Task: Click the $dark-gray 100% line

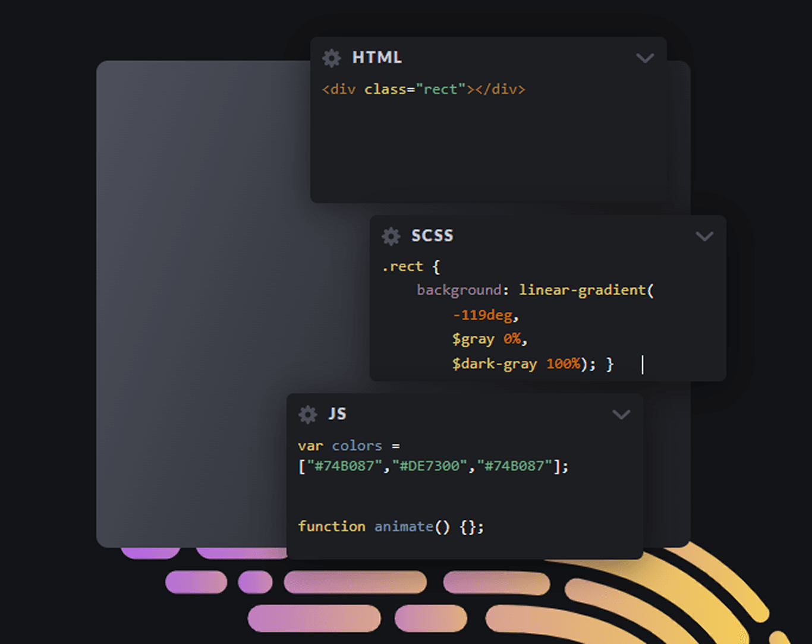Action: [533, 364]
